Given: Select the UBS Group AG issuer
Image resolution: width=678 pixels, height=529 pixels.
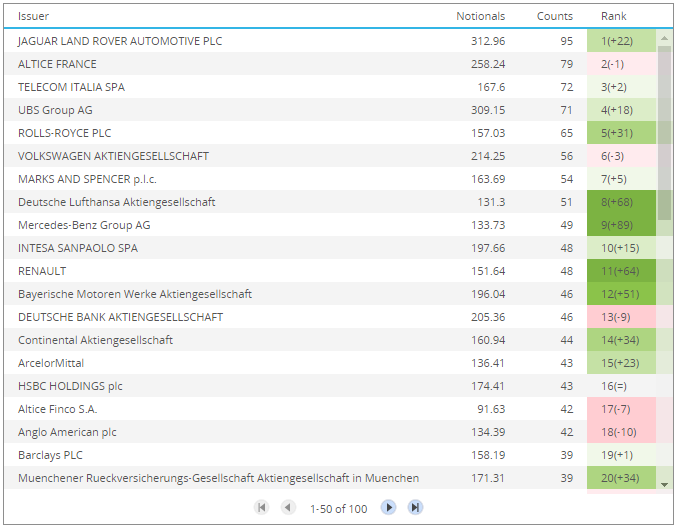Looking at the screenshot, I should pyautogui.click(x=55, y=110).
